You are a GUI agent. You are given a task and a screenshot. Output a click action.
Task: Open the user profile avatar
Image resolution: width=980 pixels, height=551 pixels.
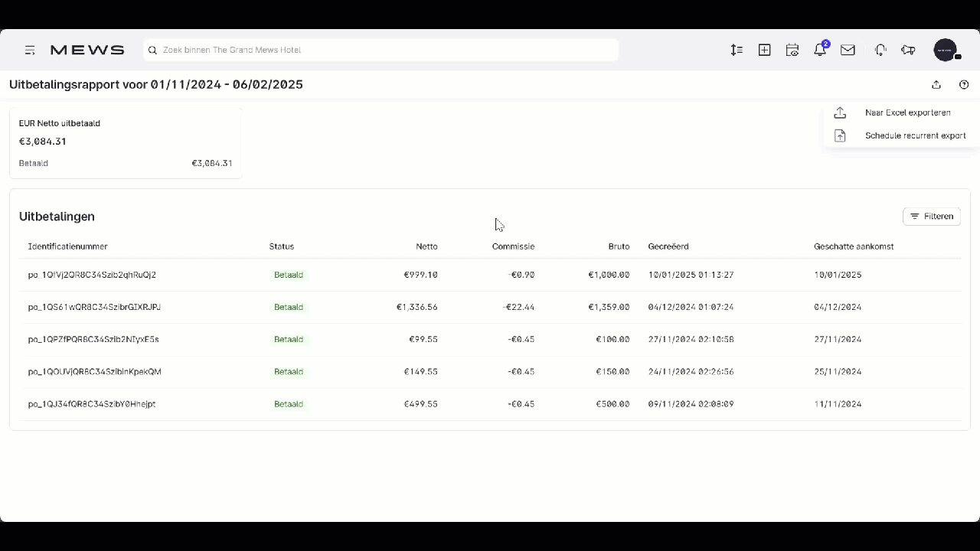click(x=946, y=50)
